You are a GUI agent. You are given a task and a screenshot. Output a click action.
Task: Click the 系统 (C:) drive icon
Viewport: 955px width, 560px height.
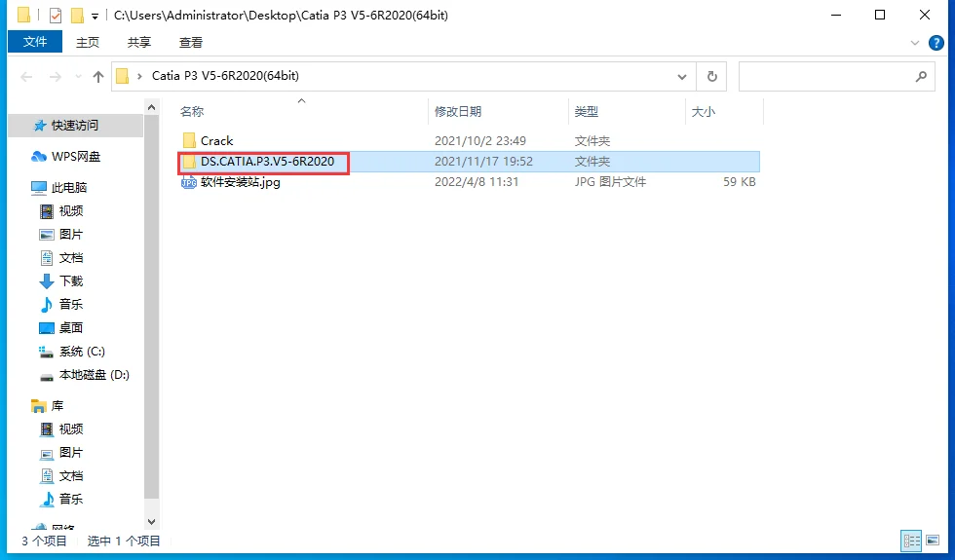pyautogui.click(x=47, y=352)
